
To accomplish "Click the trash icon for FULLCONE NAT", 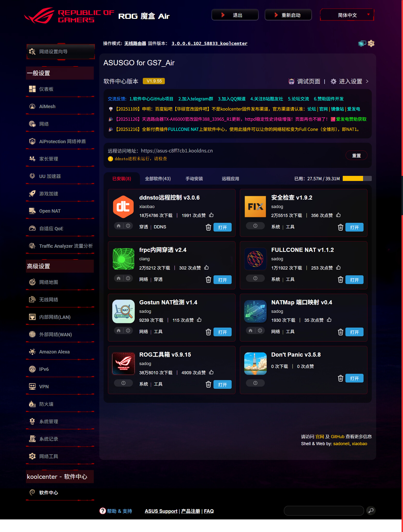I will 341,280.
